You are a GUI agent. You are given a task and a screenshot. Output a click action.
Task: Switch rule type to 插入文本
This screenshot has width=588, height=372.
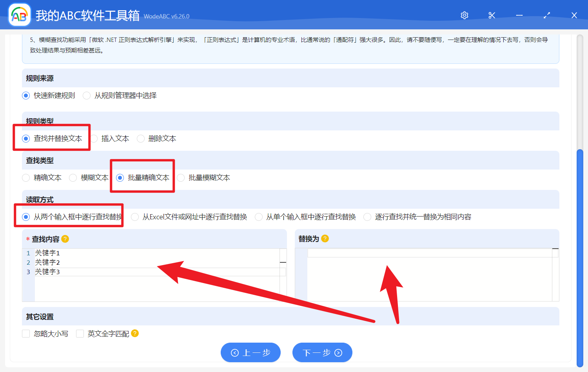click(x=94, y=138)
